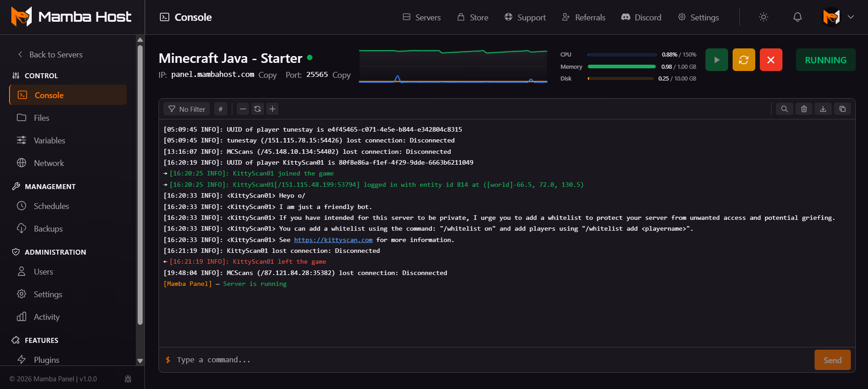Screen dimensions: 868x389
Task: Click the bug icon in footer
Action: (128, 379)
